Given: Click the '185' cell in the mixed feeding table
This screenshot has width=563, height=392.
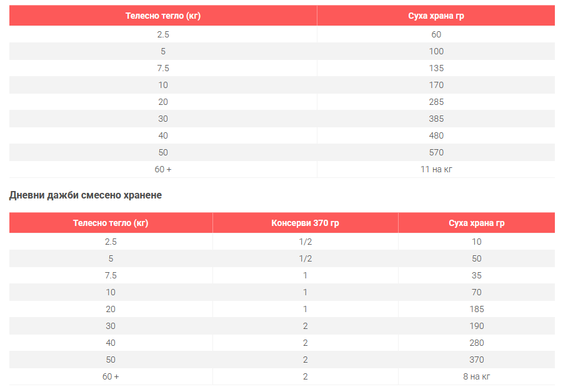Looking at the screenshot, I should 476,309.
